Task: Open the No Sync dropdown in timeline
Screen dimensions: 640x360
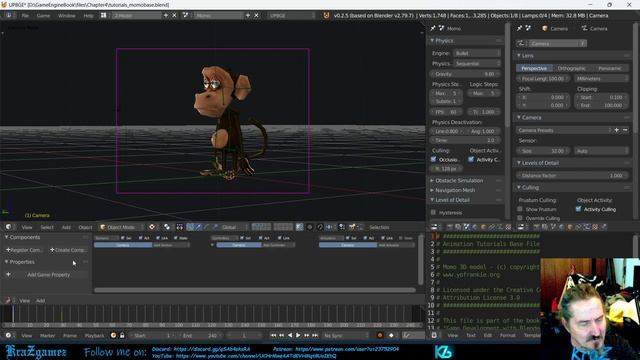Action: 346,335
